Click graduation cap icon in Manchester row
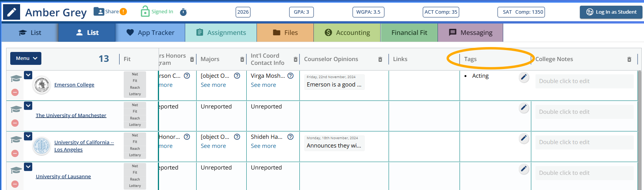Viewport: 644px width, 190px height. tap(16, 109)
